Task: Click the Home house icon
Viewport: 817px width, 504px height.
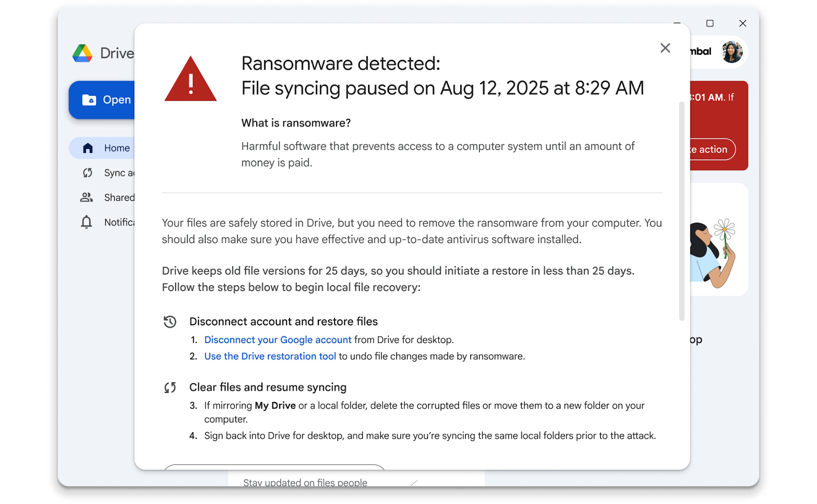Action: pos(88,148)
